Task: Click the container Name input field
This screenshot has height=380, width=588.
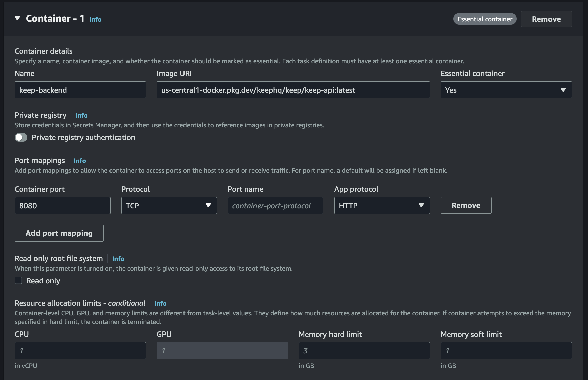Action: [80, 90]
